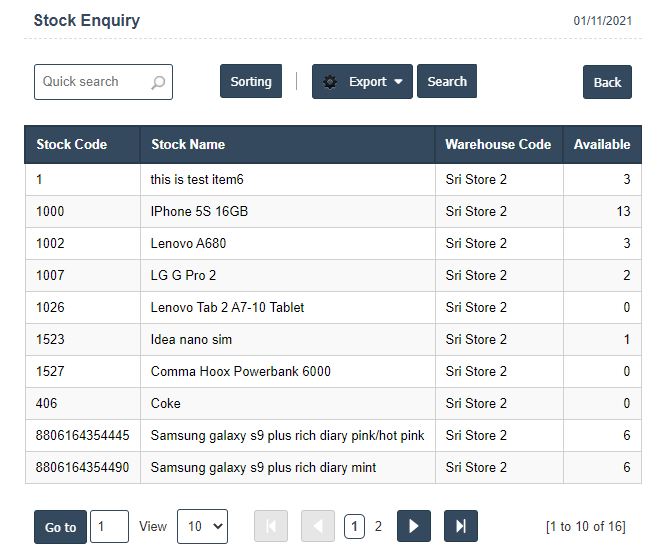
Task: Expand the View rows-per-page dropdown
Action: [202, 526]
